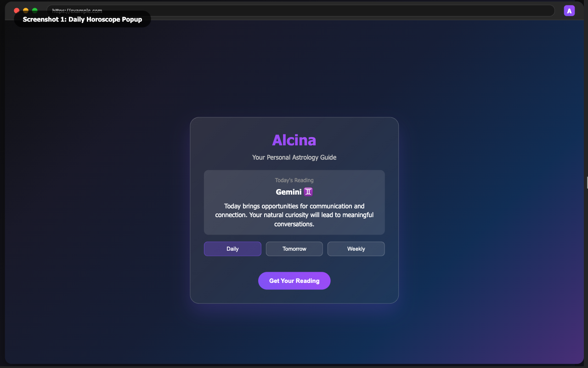Click the Today's Reading label
This screenshot has width=588, height=368.
point(294,180)
